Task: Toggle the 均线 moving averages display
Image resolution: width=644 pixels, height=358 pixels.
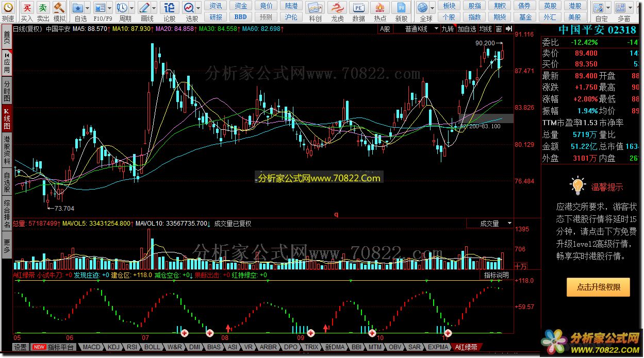Action: coord(485,29)
